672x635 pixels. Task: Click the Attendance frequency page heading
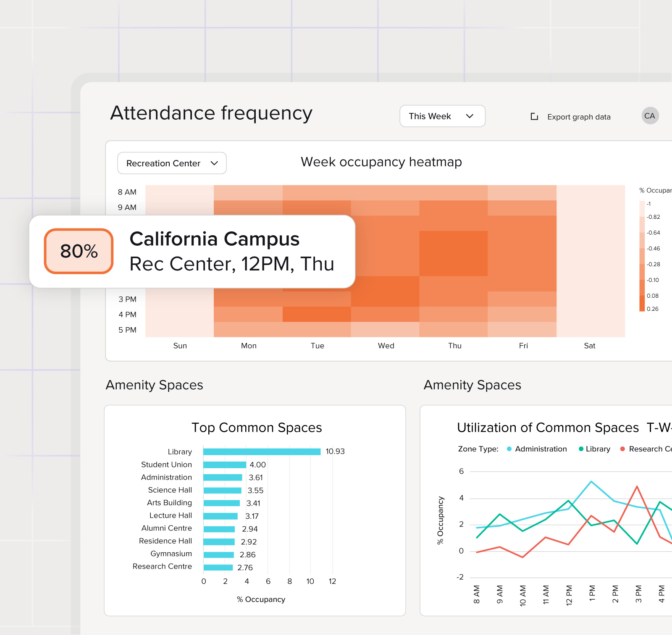click(211, 113)
